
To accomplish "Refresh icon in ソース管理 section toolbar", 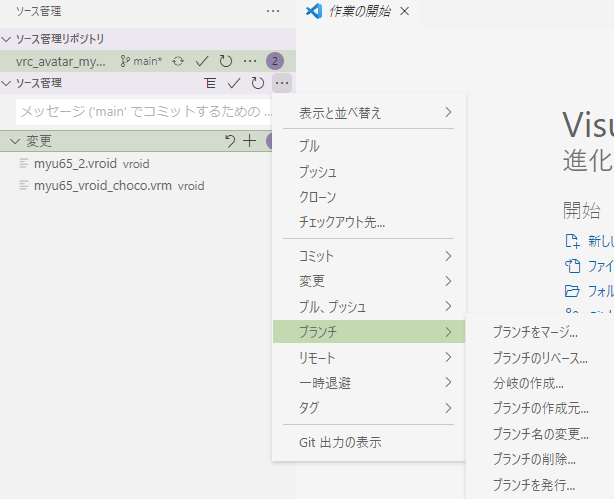I will tap(257, 83).
